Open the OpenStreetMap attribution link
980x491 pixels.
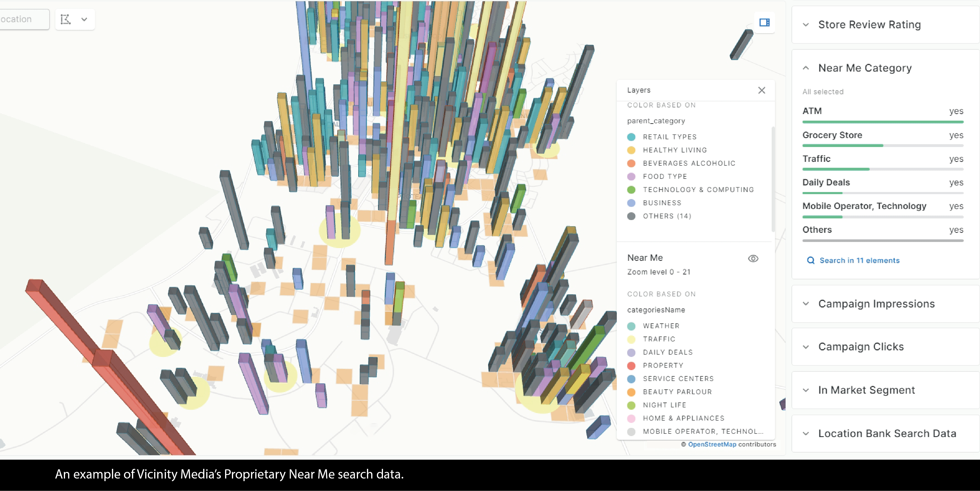point(712,444)
